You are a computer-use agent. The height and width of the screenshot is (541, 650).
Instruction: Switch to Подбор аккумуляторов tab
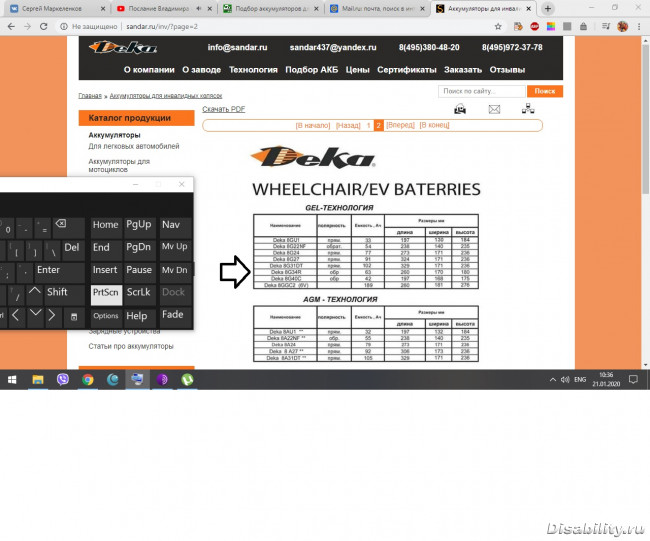tap(272, 8)
